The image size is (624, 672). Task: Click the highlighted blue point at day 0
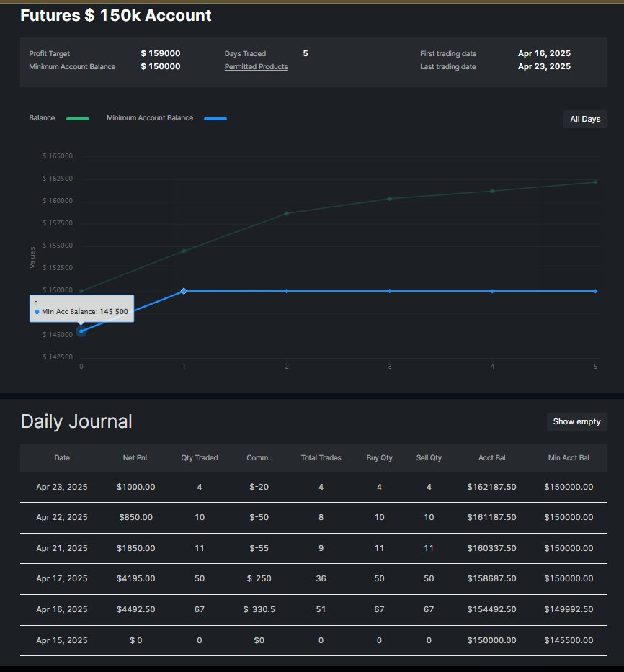(x=81, y=331)
